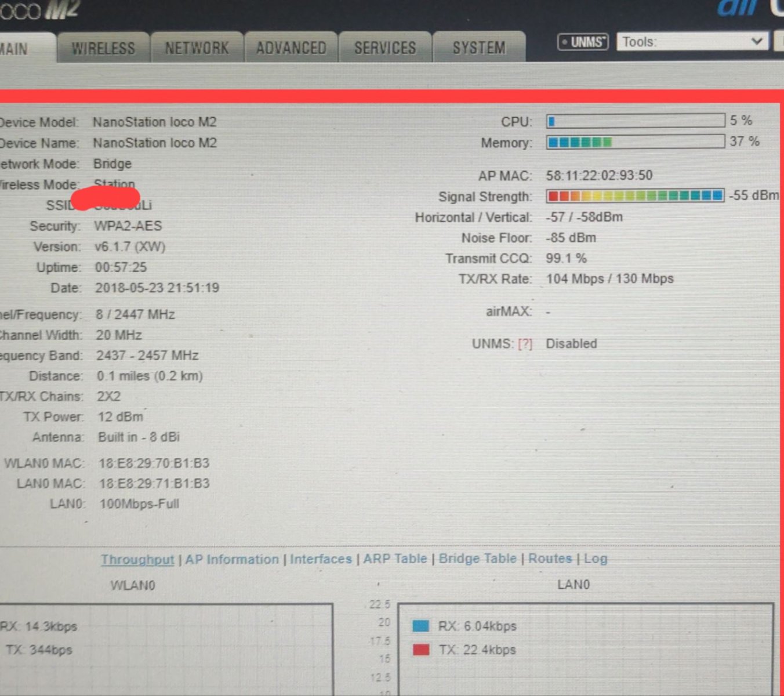Switch to the Network tab
Image resolution: width=784 pixels, height=696 pixels.
coord(197,48)
